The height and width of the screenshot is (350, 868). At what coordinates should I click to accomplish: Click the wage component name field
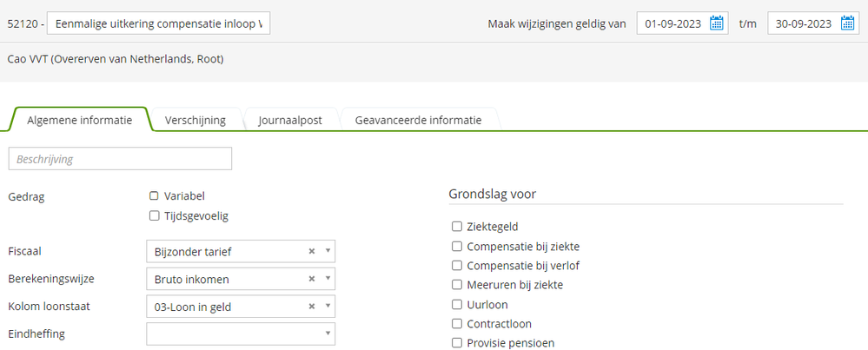coord(158,23)
